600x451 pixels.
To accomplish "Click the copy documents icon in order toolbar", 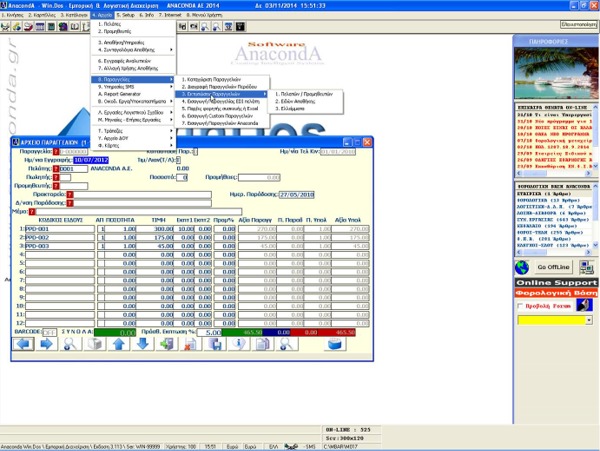I will [x=263, y=344].
